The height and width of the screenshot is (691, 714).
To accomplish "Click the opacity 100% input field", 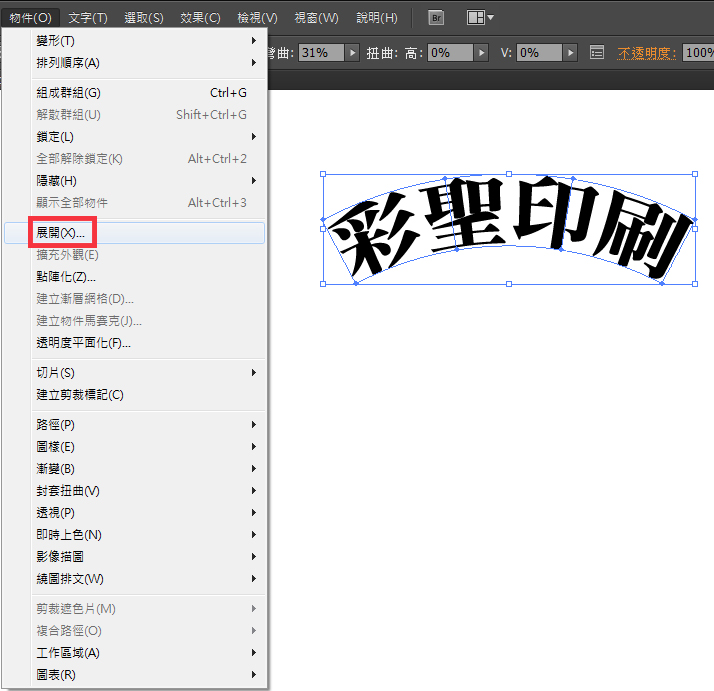I will pos(699,53).
